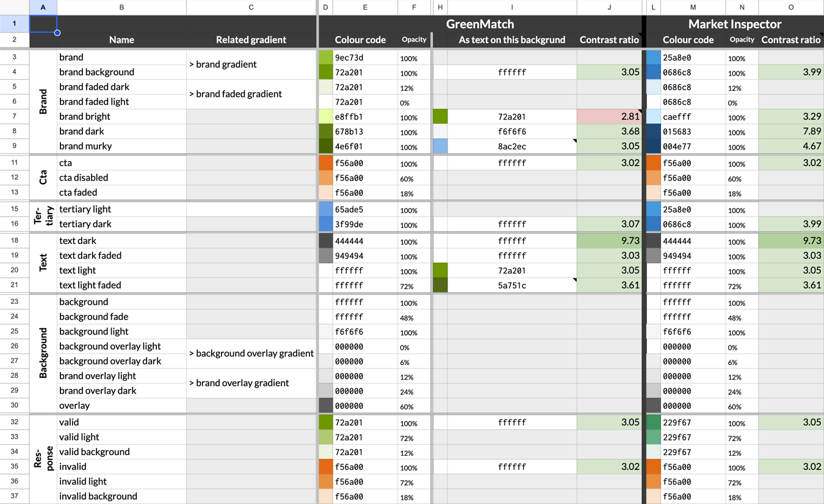Click the Market Inspector code caefff

click(693, 117)
